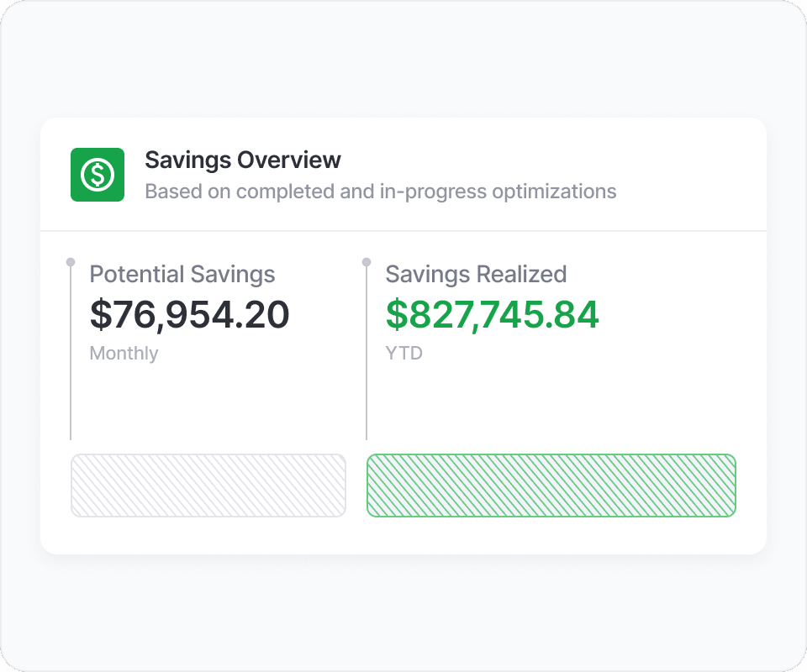807x672 pixels.
Task: Click the dollar symbol in $76,954.20
Action: click(x=100, y=314)
